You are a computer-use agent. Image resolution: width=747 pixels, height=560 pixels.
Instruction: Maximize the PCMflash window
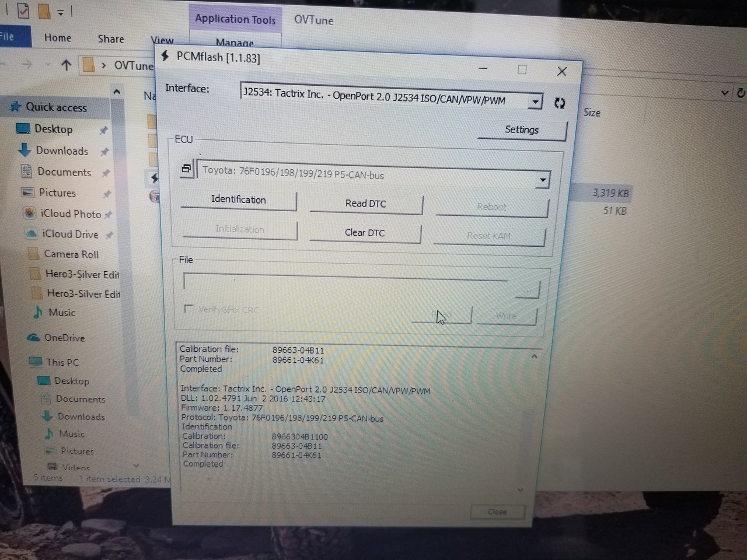(x=522, y=70)
